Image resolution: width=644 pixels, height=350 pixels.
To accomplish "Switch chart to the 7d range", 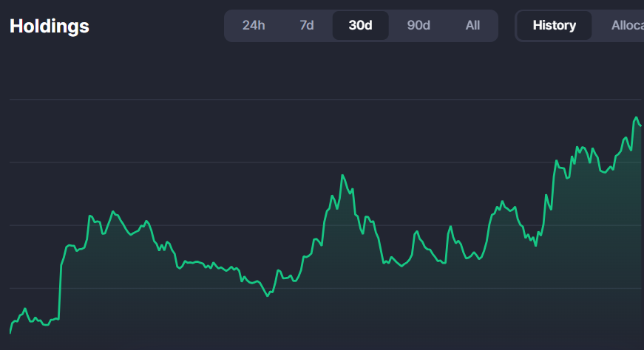I will (306, 25).
